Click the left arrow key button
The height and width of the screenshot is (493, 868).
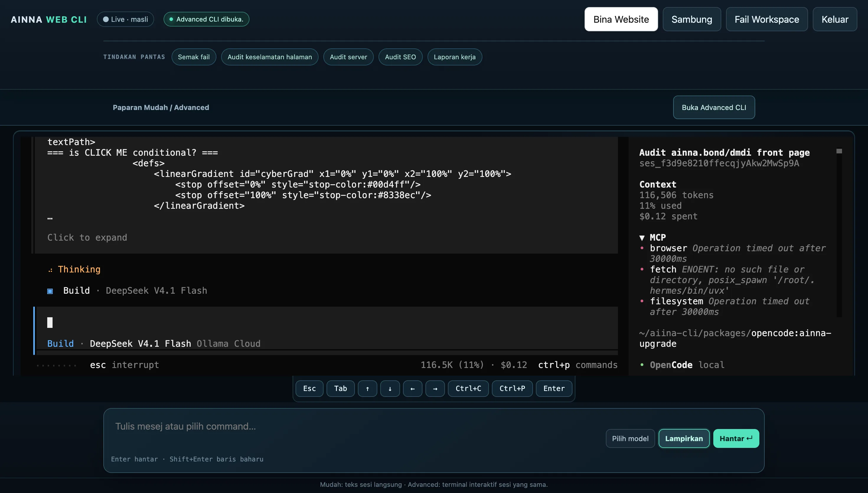(x=412, y=388)
